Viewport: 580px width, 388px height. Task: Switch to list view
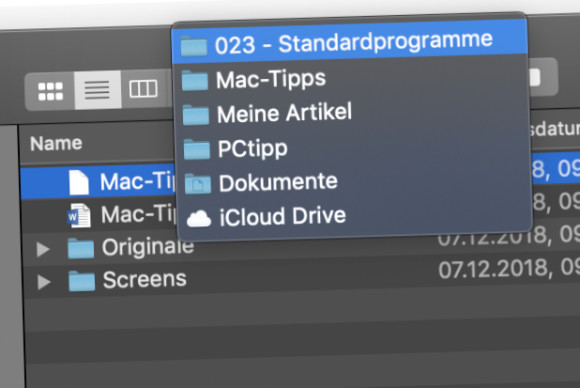(97, 90)
